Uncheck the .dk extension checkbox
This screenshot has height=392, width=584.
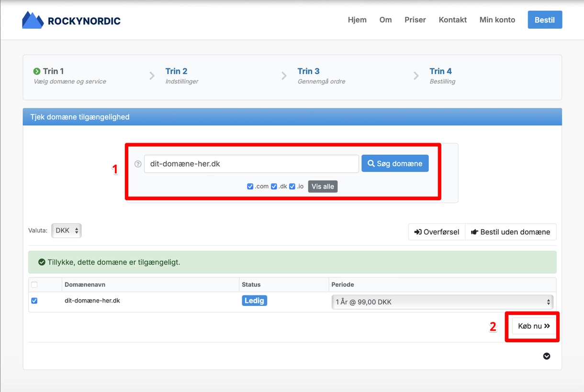(x=274, y=187)
